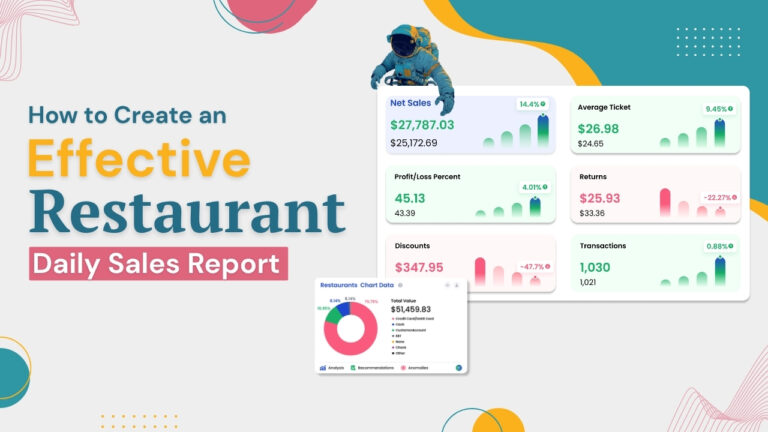This screenshot has height=432, width=768.
Task: Click the 43.39 previous Profit/Loss value
Action: (405, 213)
